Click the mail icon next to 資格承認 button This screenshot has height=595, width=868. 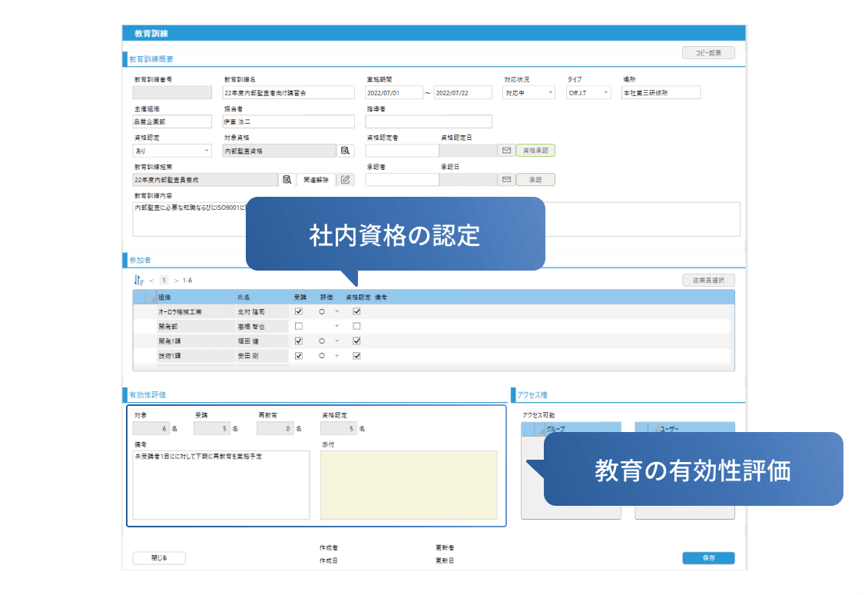(x=506, y=151)
